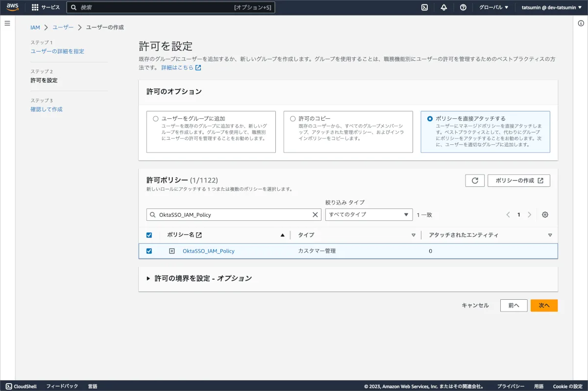Open the サービス menu

click(x=46, y=7)
